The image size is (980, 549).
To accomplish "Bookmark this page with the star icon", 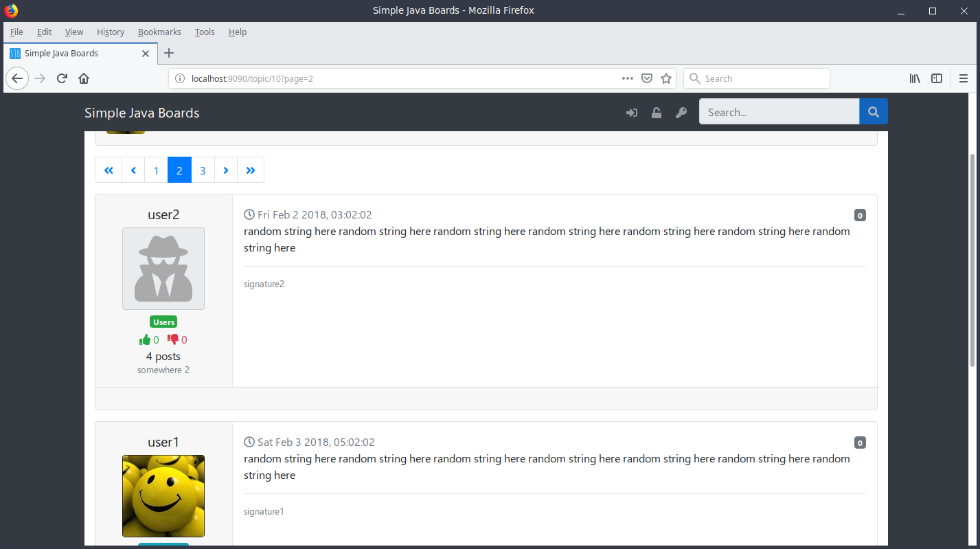I will click(665, 78).
